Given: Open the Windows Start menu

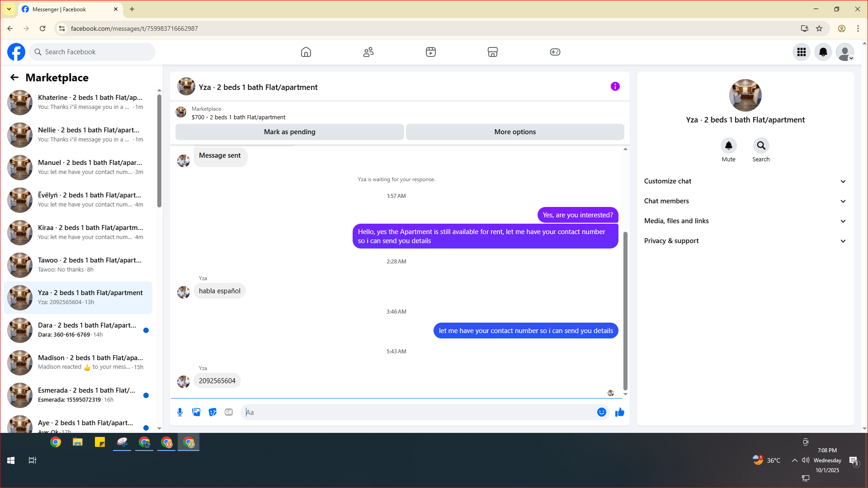Looking at the screenshot, I should [x=11, y=460].
